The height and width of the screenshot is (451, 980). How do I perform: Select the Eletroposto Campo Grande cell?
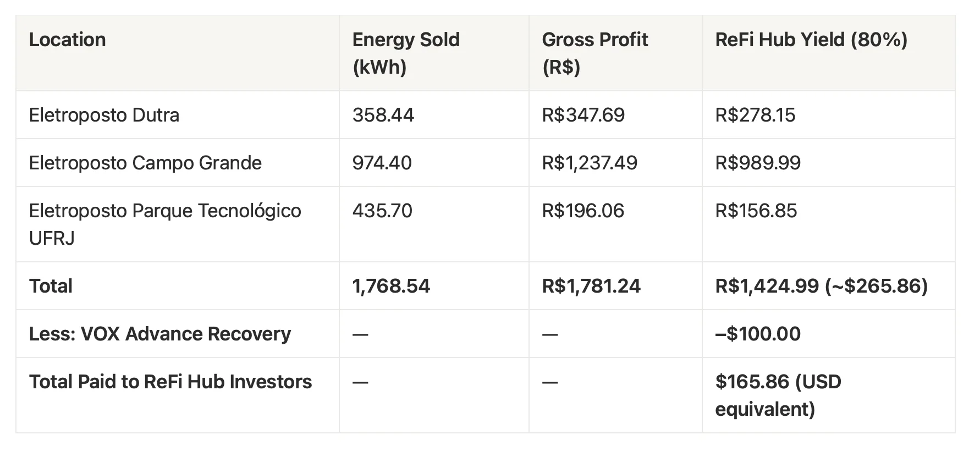[x=145, y=163]
